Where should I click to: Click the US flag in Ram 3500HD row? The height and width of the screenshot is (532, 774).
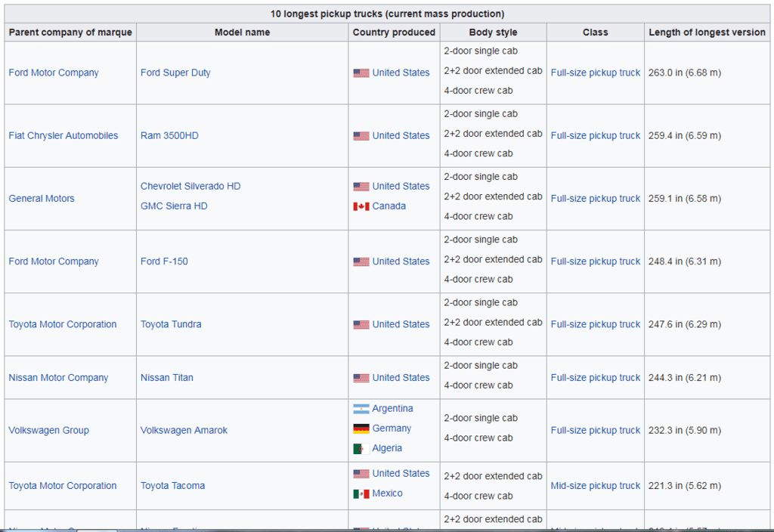pyautogui.click(x=361, y=136)
